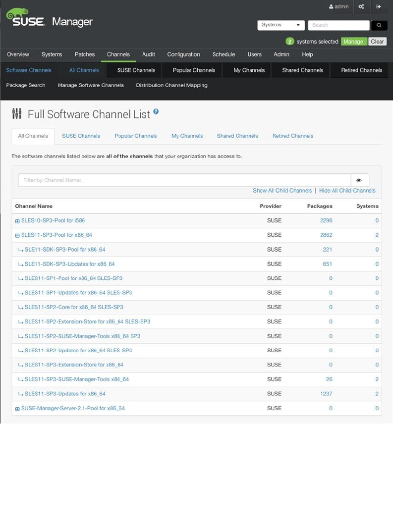This screenshot has width=393, height=532.
Task: Switch to the SUSE Channels page tab
Action: pyautogui.click(x=81, y=136)
